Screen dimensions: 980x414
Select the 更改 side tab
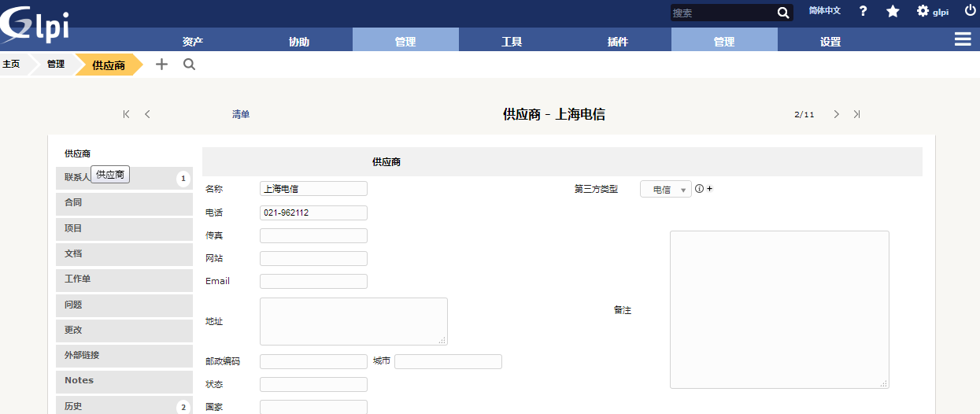[x=124, y=330]
